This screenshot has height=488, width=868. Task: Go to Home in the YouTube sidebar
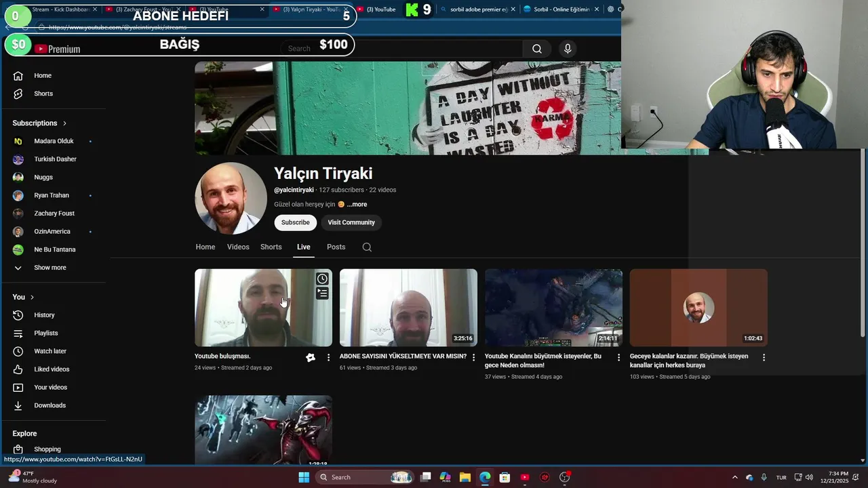42,75
